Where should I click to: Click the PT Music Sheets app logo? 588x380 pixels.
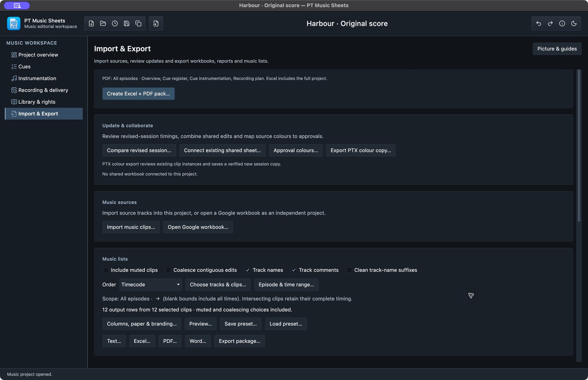click(x=14, y=24)
